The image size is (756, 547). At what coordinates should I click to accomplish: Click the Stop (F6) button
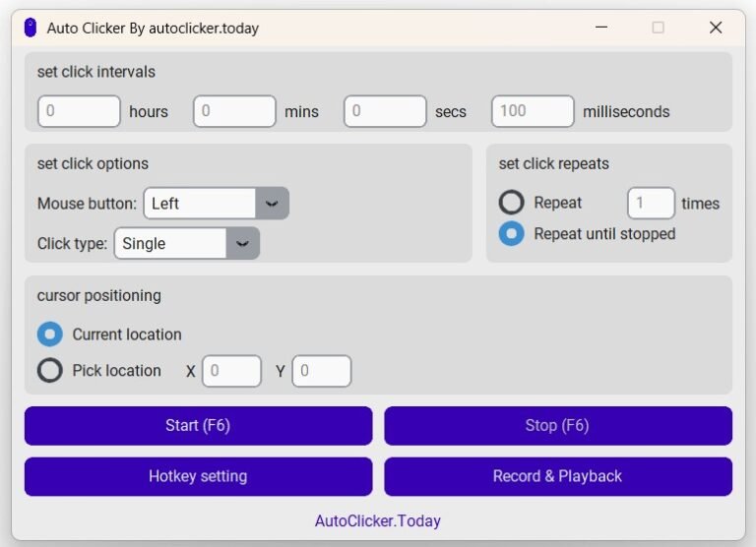click(558, 426)
